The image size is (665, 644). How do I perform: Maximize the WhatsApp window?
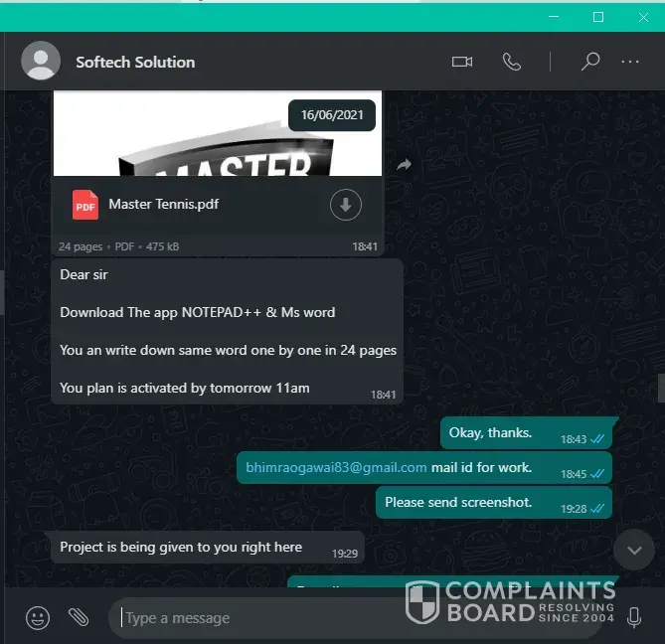598,17
